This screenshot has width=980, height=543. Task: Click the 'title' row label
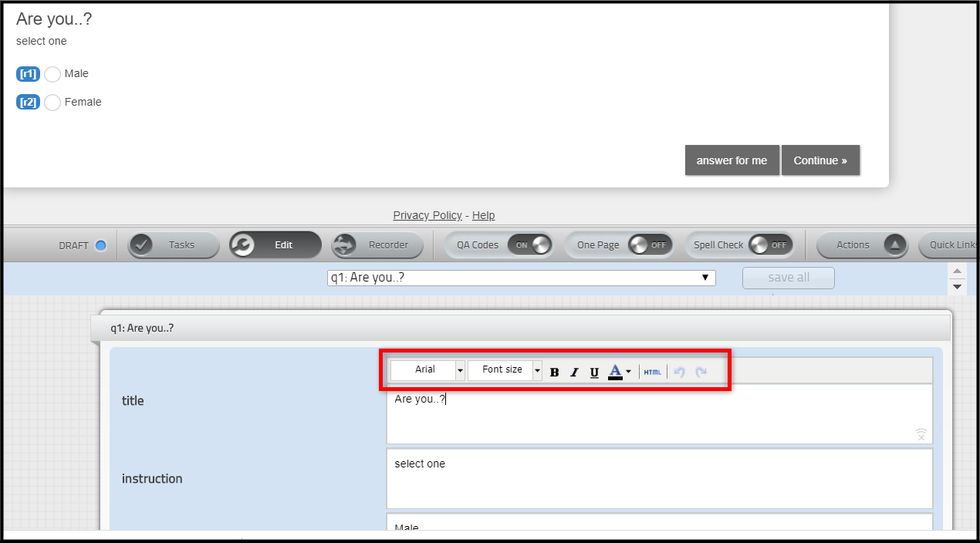tap(133, 401)
